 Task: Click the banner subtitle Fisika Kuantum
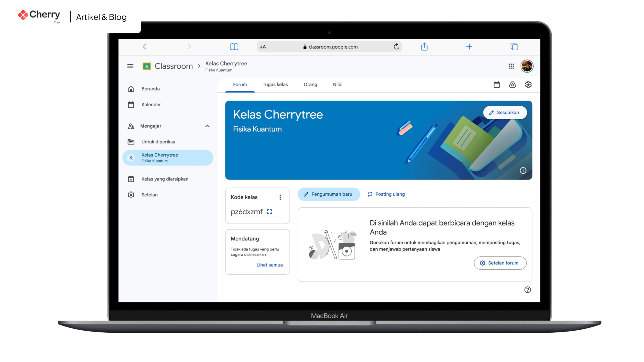tap(257, 129)
